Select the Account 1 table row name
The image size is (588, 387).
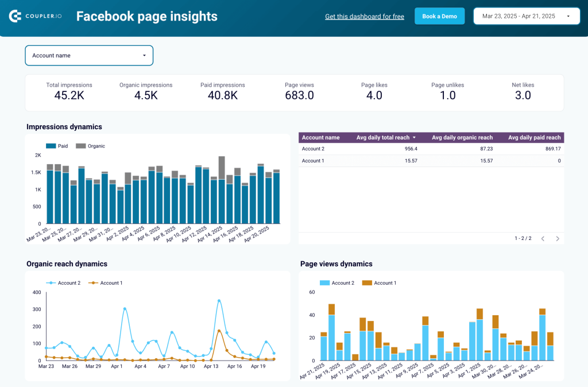[313, 161]
